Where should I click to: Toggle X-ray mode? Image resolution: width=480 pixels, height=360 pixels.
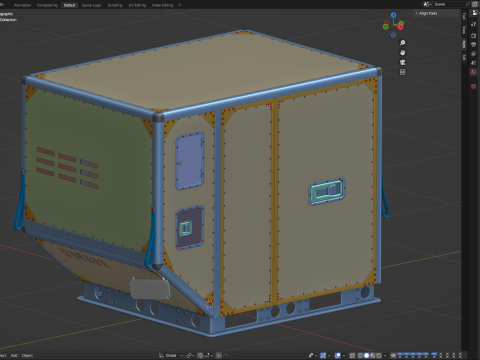tap(352, 355)
